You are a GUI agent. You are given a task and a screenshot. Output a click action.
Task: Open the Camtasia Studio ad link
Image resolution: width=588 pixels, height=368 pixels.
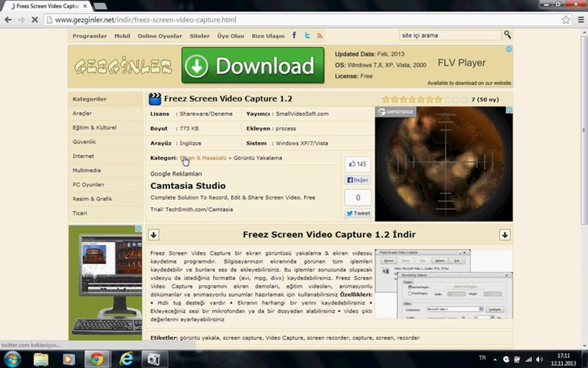click(x=188, y=186)
